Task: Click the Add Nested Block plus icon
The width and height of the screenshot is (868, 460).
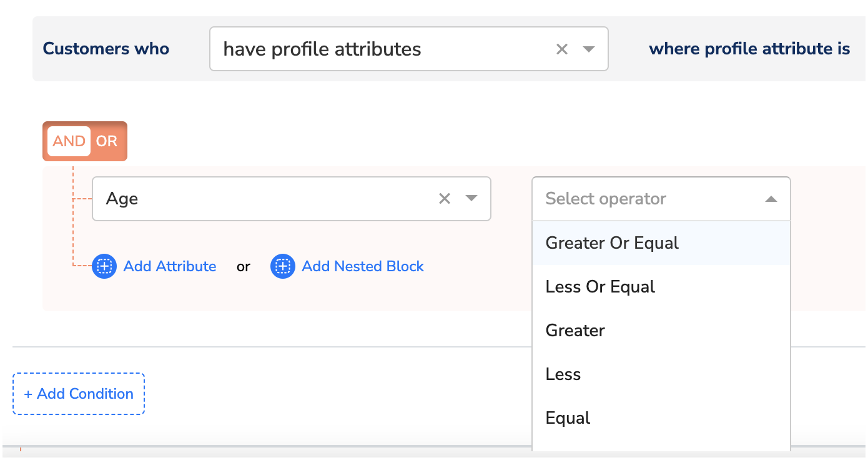Action: click(x=283, y=266)
